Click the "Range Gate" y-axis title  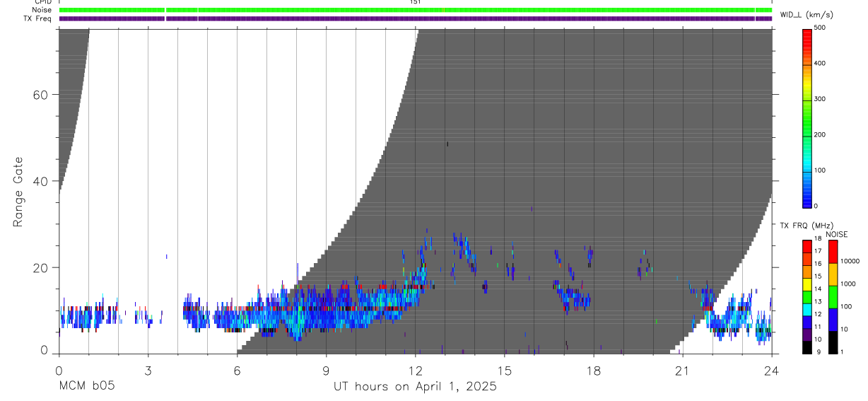(18, 192)
